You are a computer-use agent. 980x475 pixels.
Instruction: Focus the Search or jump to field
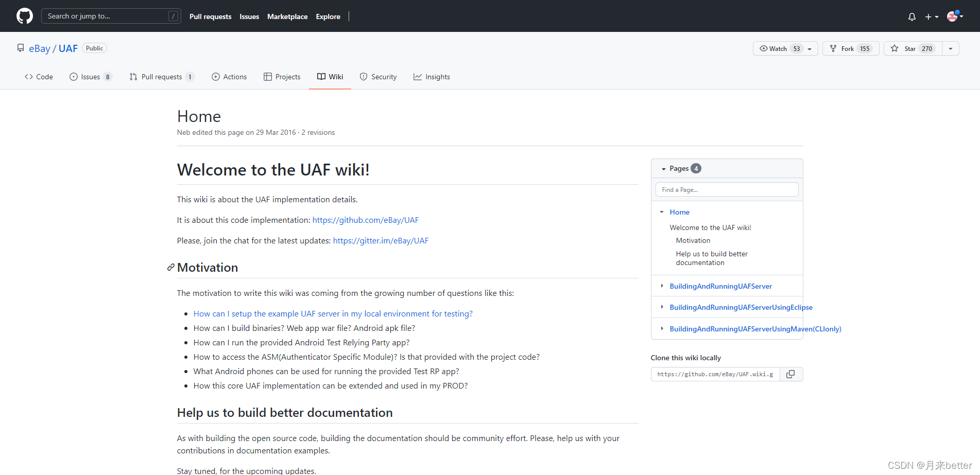(x=111, y=16)
